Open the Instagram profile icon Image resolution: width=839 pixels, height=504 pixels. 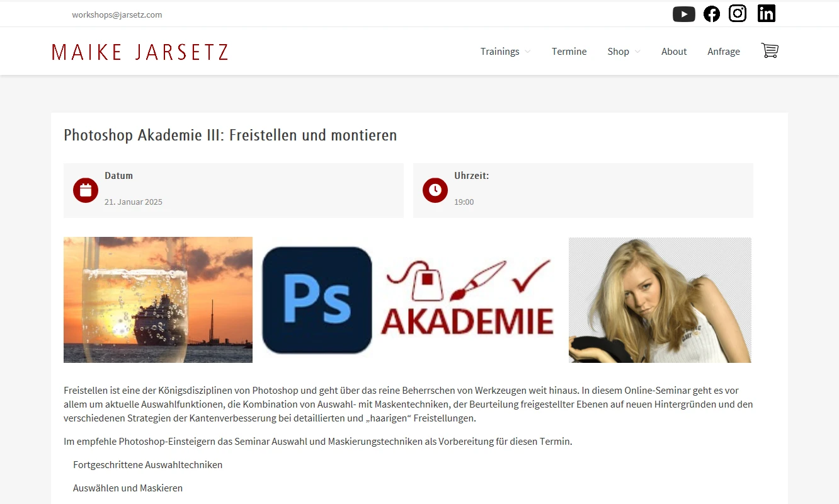pyautogui.click(x=738, y=13)
